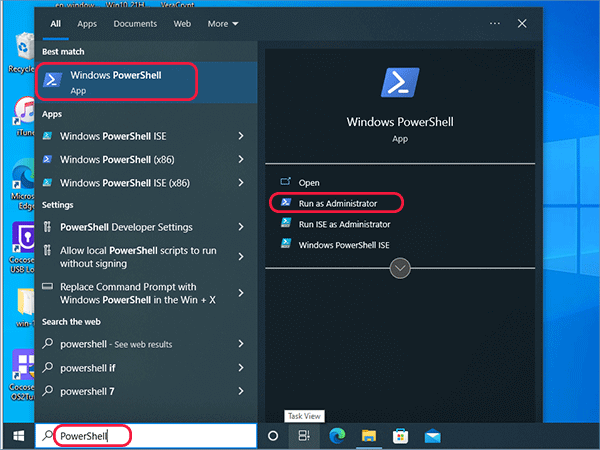600x450 pixels.
Task: Click Windows PowerShell title in preview pane
Action: click(400, 122)
